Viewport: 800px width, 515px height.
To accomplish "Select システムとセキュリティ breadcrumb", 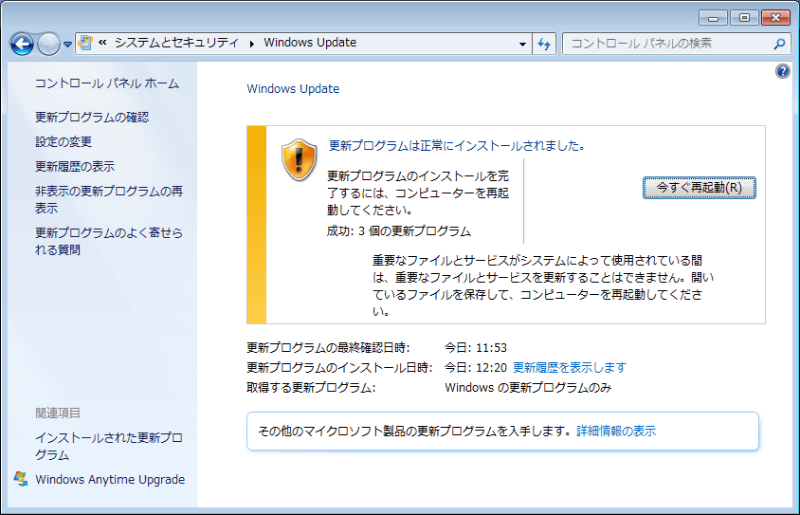I will pyautogui.click(x=177, y=43).
